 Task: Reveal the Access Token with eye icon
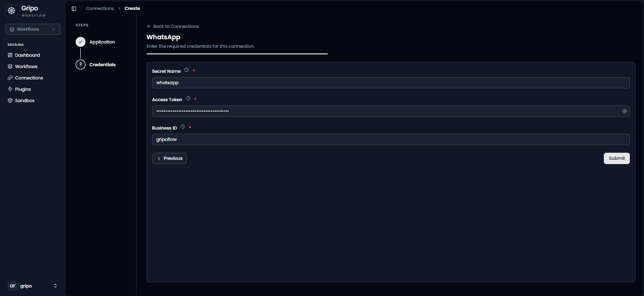(625, 111)
